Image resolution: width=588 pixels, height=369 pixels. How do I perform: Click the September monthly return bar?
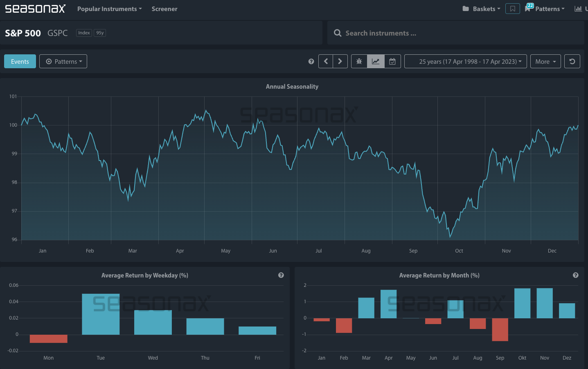click(x=500, y=329)
